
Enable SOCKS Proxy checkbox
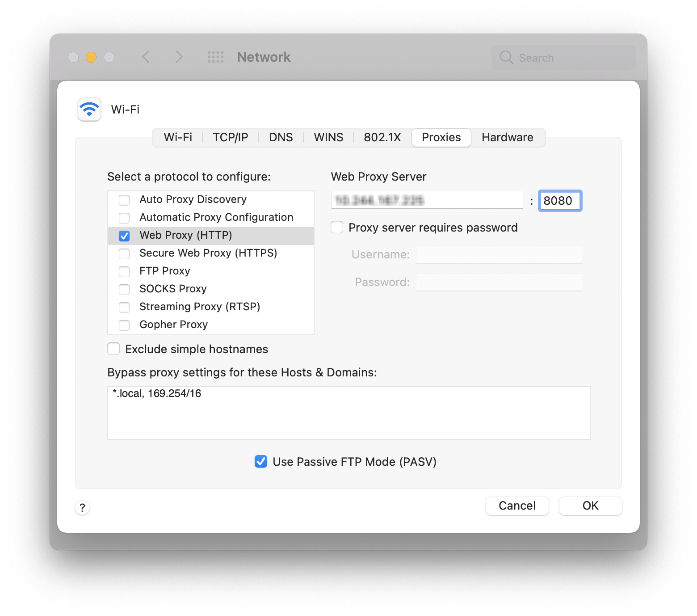point(124,289)
